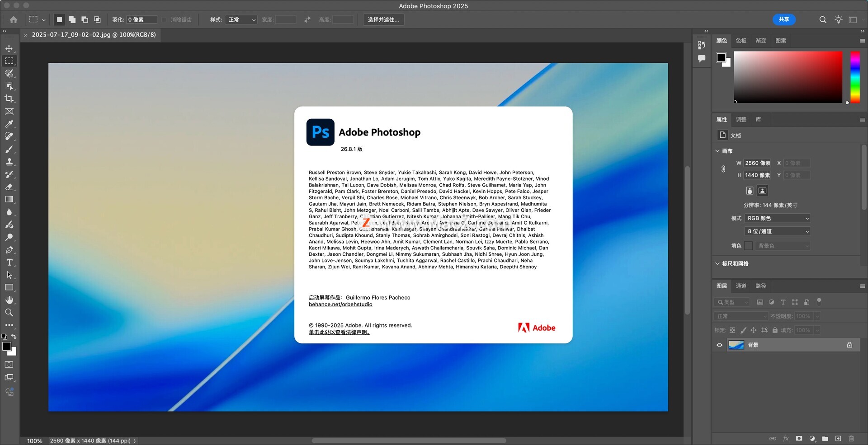This screenshot has height=445, width=868.
Task: Select the Move tool
Action: point(9,48)
